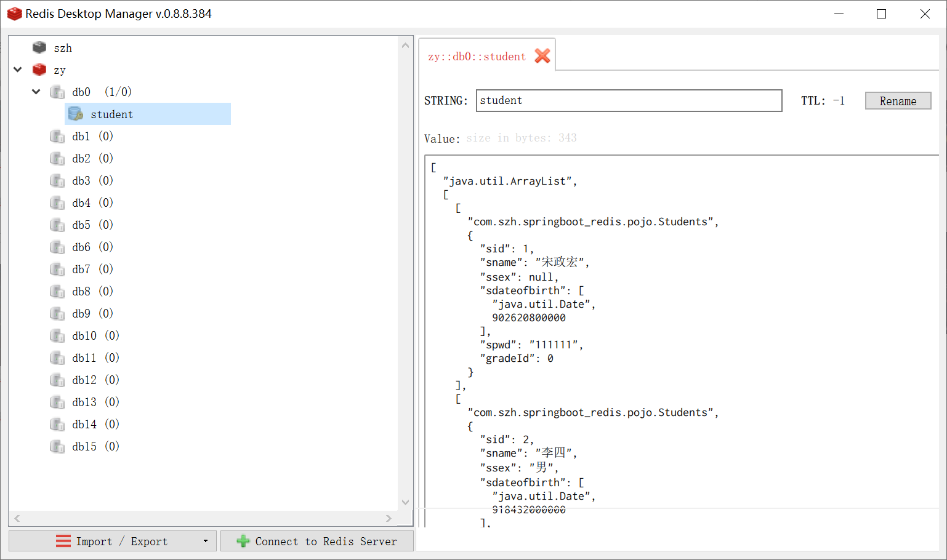This screenshot has width=947, height=560.
Task: Click the "gradeId": 0 line
Action: pyautogui.click(x=517, y=358)
